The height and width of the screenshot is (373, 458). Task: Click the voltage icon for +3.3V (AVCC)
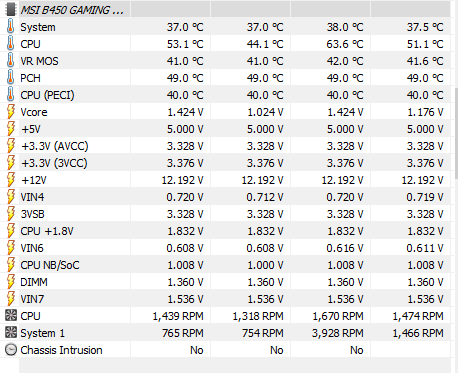11,146
